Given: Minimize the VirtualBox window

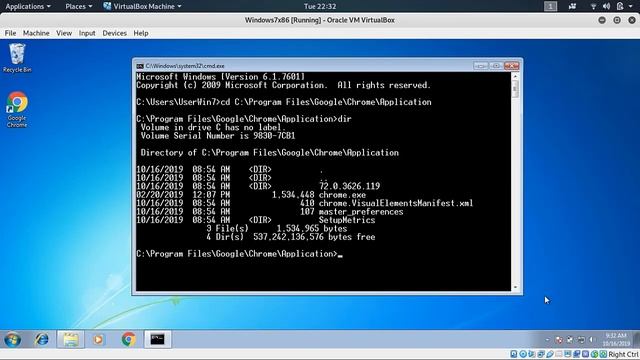Looking at the screenshot, I should tap(602, 20).
